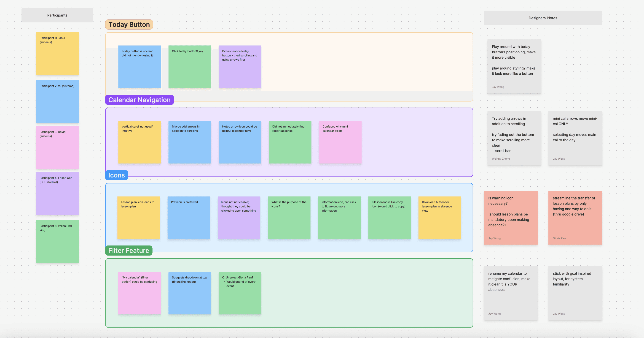Click 'is warning icon necessary?' red note
This screenshot has width=644, height=338.
tap(510, 218)
